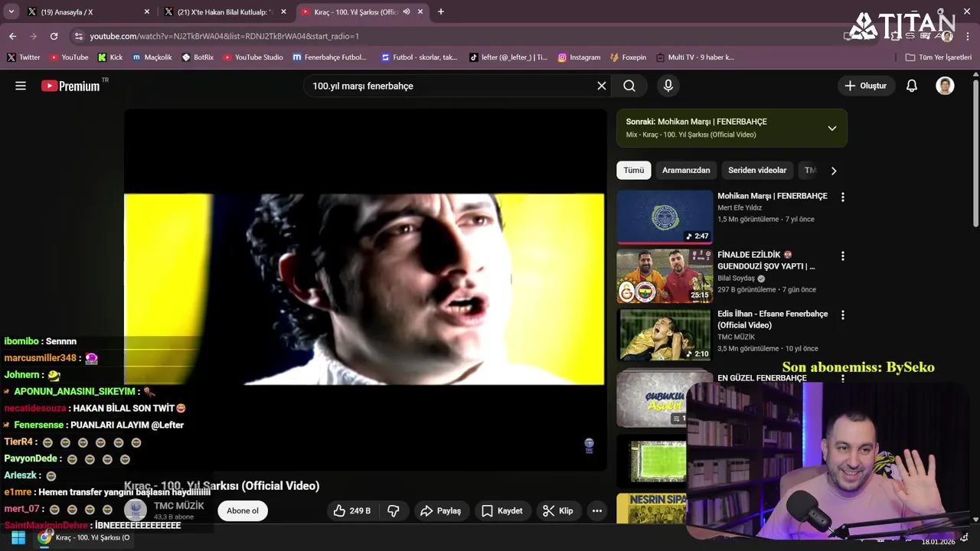This screenshot has height=551, width=980.
Task: Open the Oluştur create button
Action: click(866, 86)
